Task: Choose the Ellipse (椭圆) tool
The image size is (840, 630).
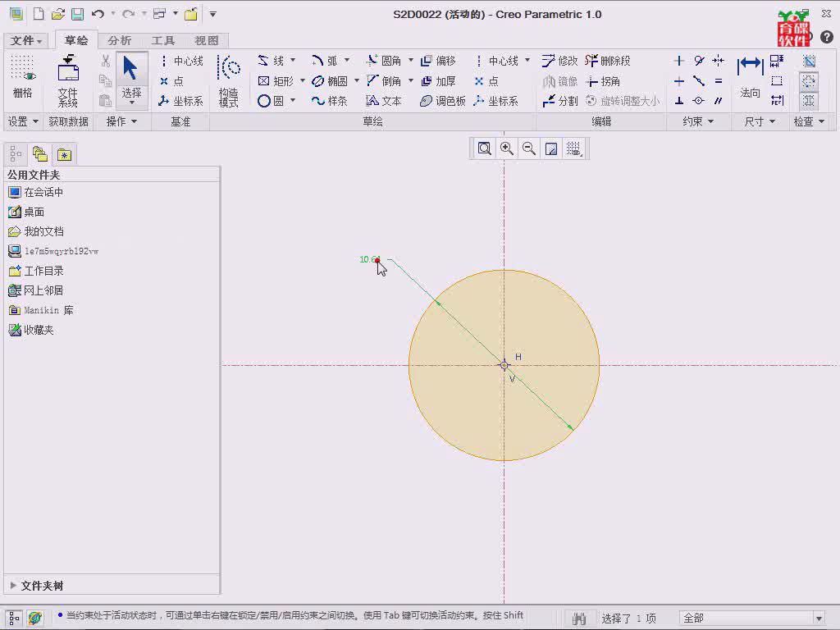Action: pos(330,81)
